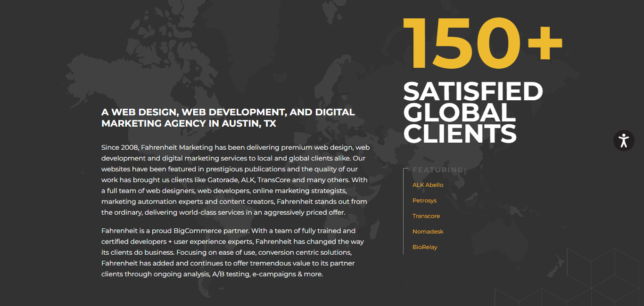Open the ALK Abello client link
Image resolution: width=644 pixels, height=306 pixels.
pos(428,185)
